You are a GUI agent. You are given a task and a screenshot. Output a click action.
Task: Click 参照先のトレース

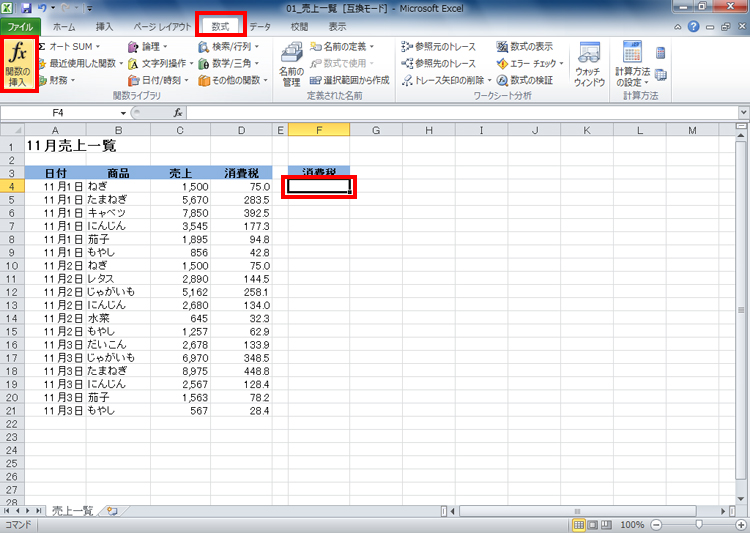tap(439, 63)
